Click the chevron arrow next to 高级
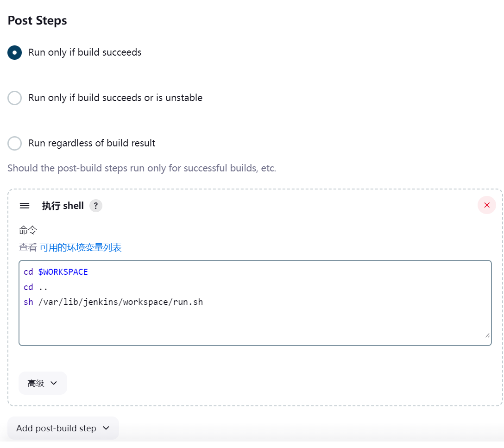Viewport: 504px width, 448px height. pos(54,383)
